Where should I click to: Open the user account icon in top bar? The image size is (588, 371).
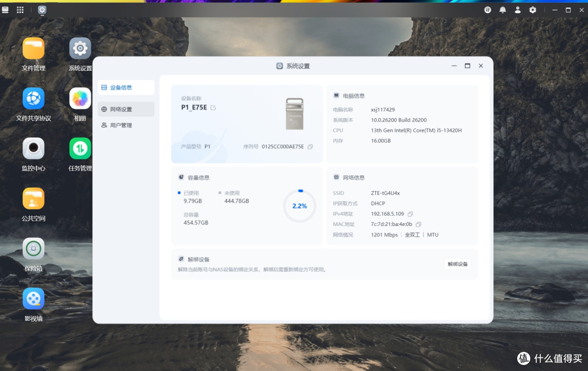click(518, 10)
